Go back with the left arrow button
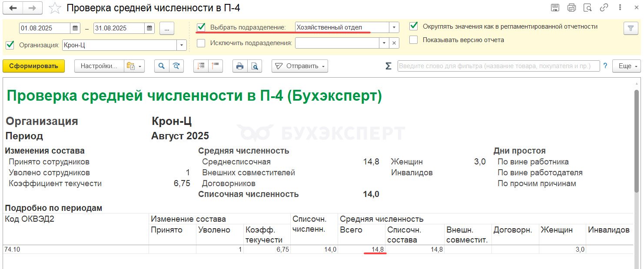This screenshot has width=644, height=269. pyautogui.click(x=13, y=8)
